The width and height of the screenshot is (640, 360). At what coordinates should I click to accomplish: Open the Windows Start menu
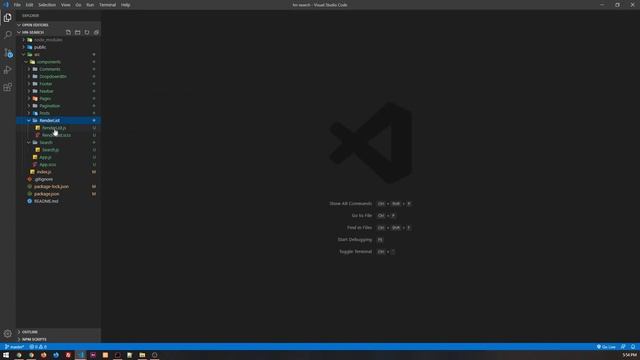pos(6,355)
